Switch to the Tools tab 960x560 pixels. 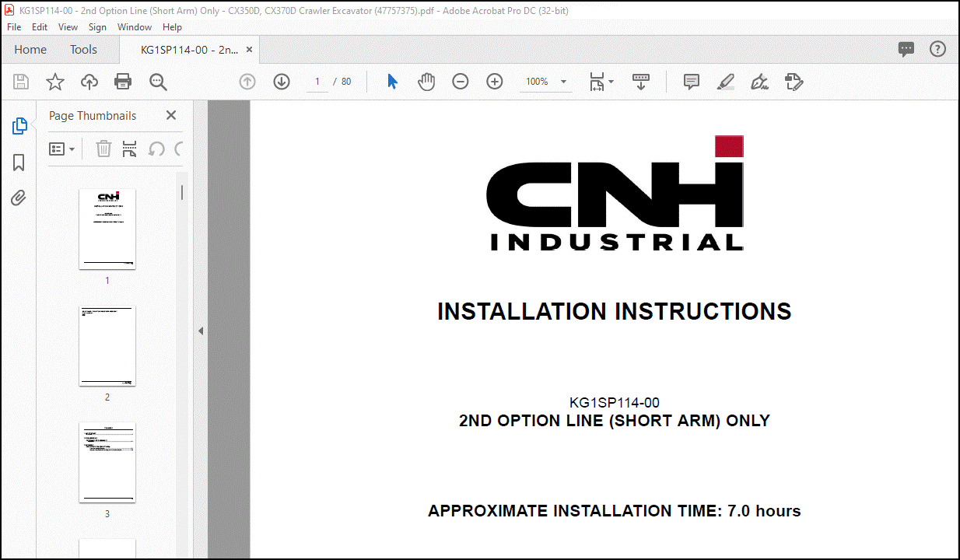tap(84, 49)
